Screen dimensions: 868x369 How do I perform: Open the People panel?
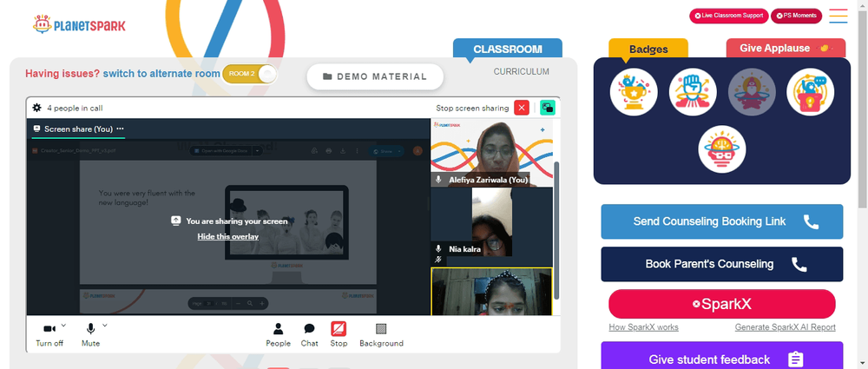(x=278, y=335)
